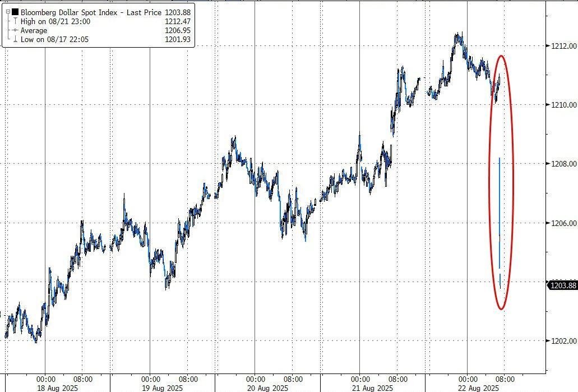
Task: Select the Average legend entry
Action: click(x=34, y=30)
